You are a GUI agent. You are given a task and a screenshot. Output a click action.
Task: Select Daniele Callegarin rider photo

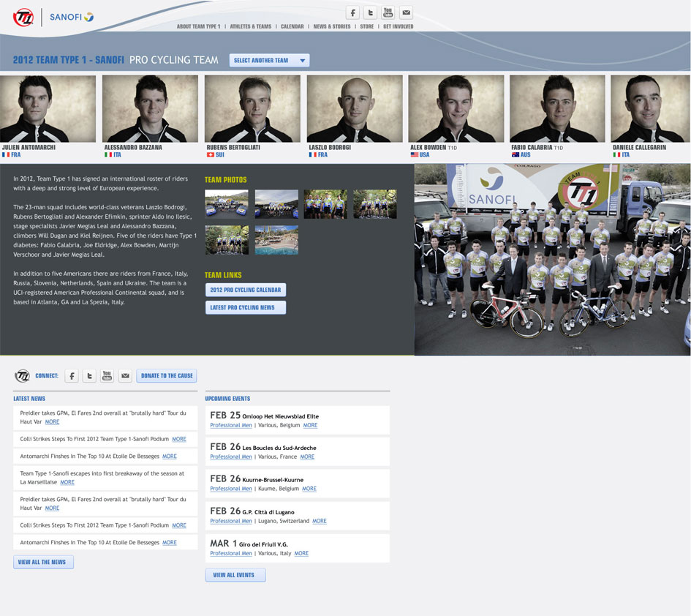pos(651,108)
